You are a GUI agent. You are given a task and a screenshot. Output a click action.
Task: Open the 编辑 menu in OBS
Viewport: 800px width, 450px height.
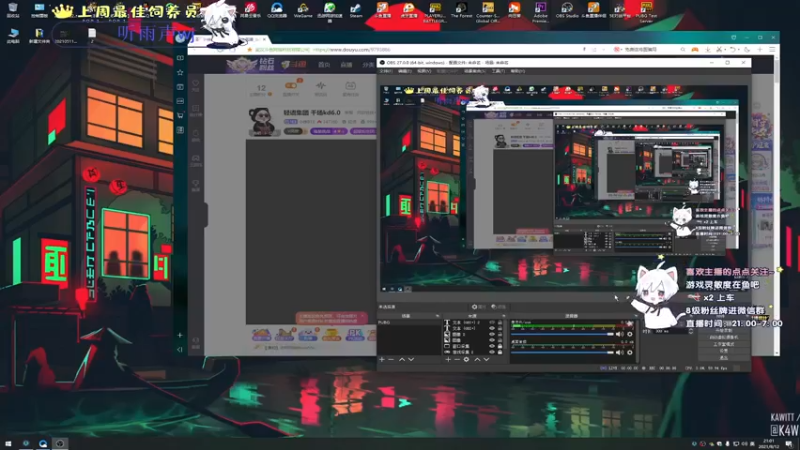point(404,71)
